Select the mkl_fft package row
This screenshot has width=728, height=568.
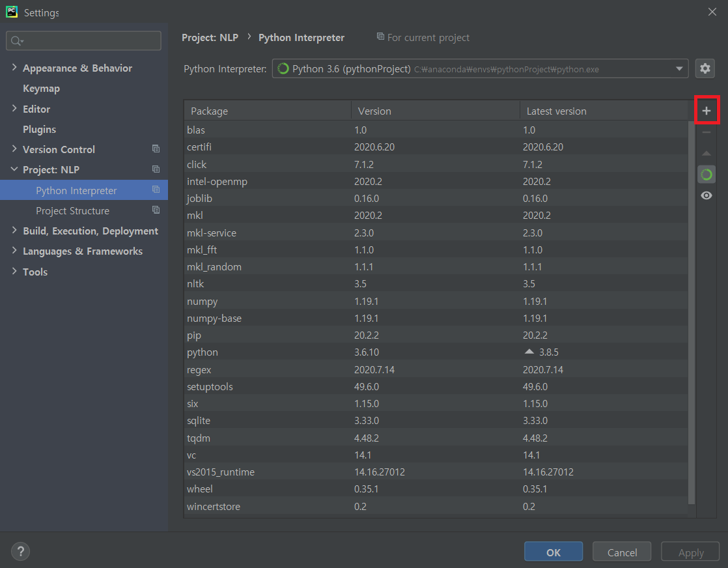436,249
